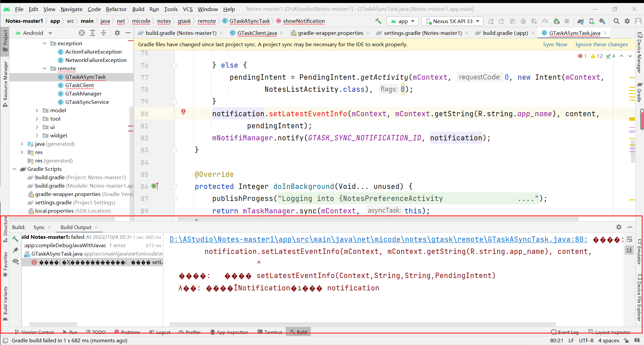Click the Select Opened File target icon
644x345 pixels.
82,33
